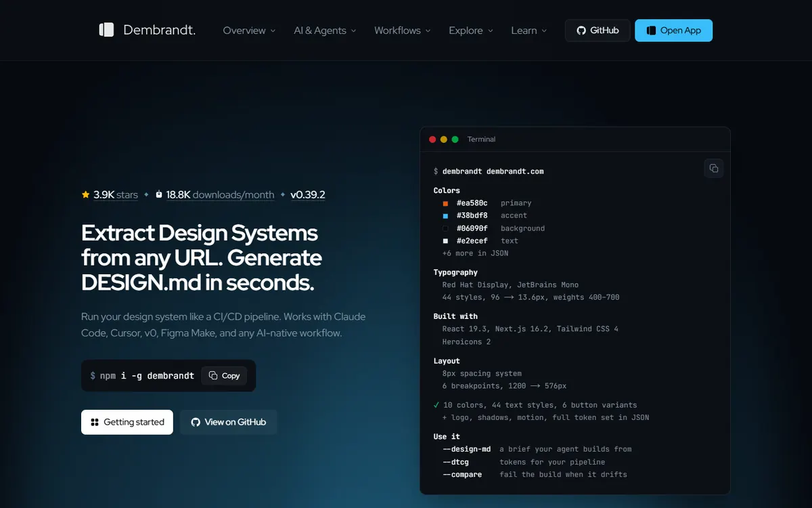Click the +6 more in JSON line

[475, 253]
